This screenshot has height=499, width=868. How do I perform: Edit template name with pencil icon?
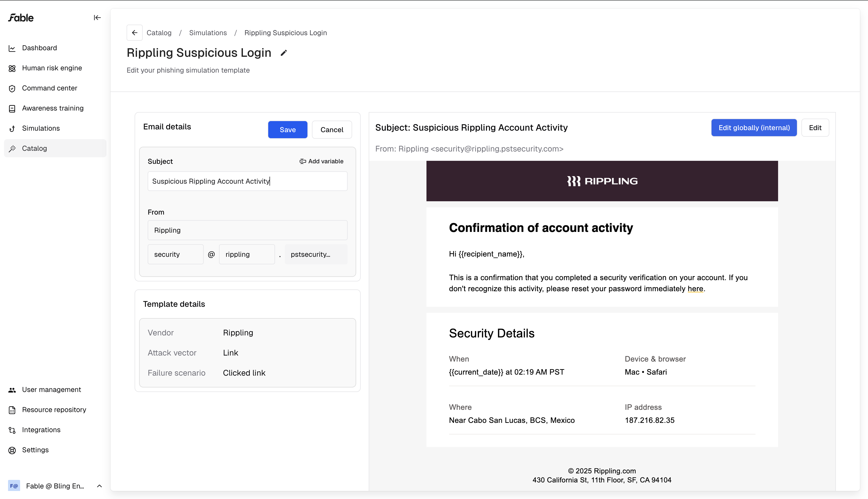click(284, 53)
